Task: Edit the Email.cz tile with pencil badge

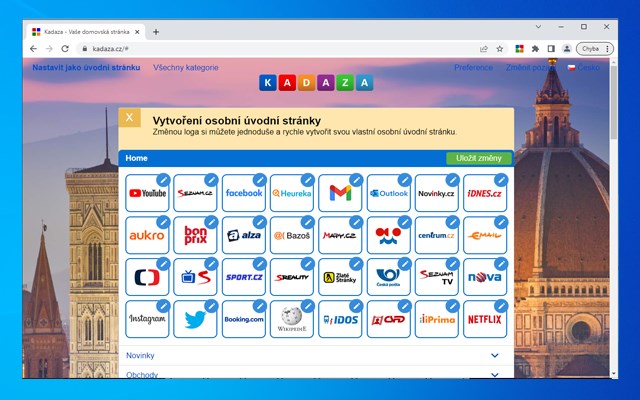Action: pos(501,222)
